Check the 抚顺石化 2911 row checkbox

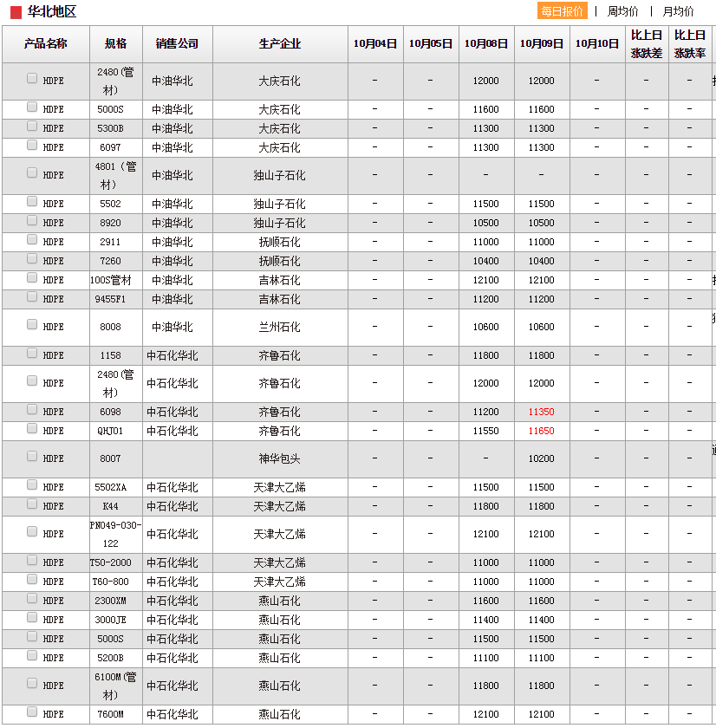[x=32, y=239]
